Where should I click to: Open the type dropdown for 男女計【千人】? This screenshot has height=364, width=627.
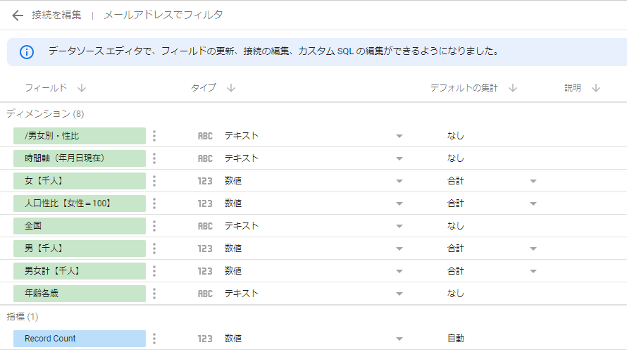[399, 271]
